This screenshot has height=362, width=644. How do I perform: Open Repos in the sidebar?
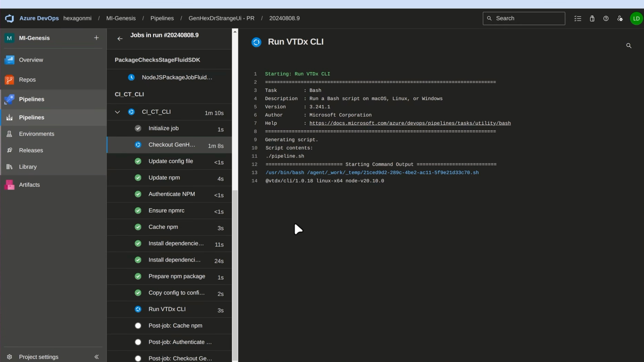click(x=27, y=80)
